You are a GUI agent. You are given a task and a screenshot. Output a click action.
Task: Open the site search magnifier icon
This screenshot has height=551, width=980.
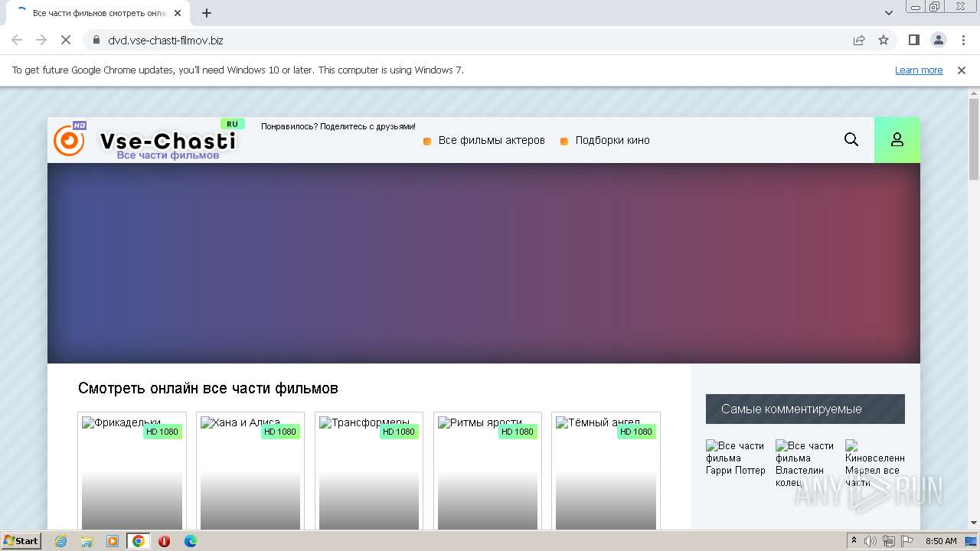click(x=851, y=139)
